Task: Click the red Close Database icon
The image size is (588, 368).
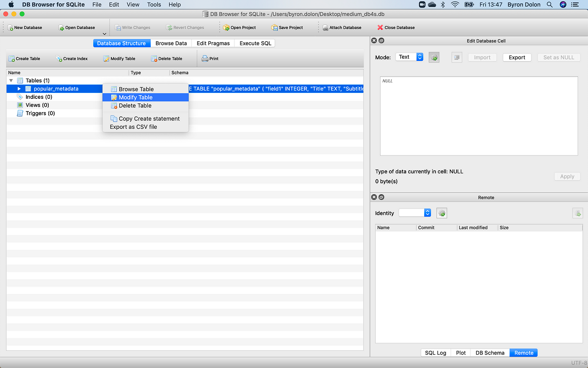Action: 380,28
